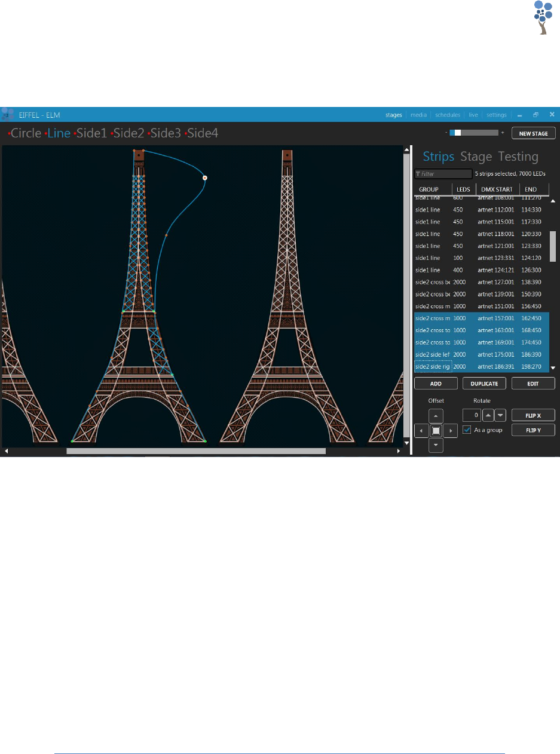Sort by DMX START column header
This screenshot has height=754, width=560.
(497, 189)
